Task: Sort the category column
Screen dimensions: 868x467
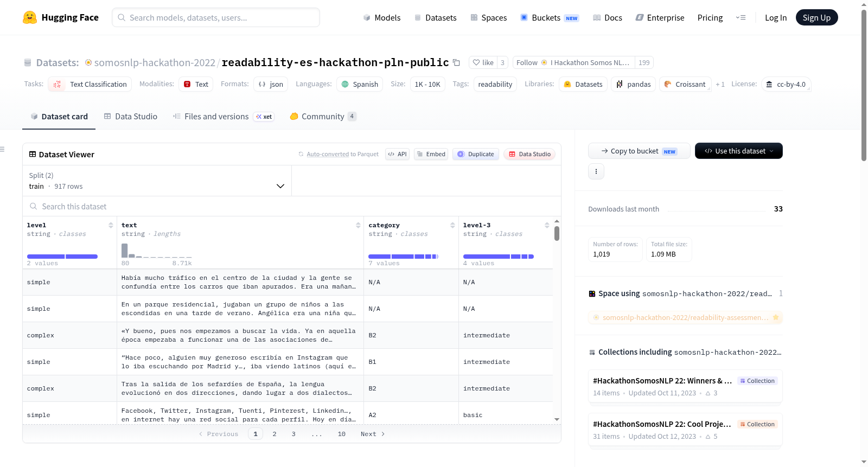Action: 452,225
